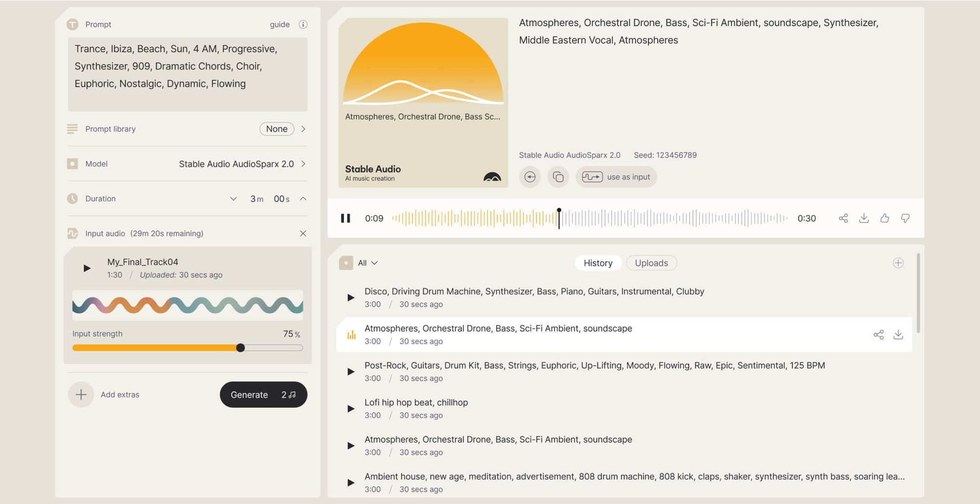Adjust the Input strength slider
980x504 pixels.
(x=241, y=348)
